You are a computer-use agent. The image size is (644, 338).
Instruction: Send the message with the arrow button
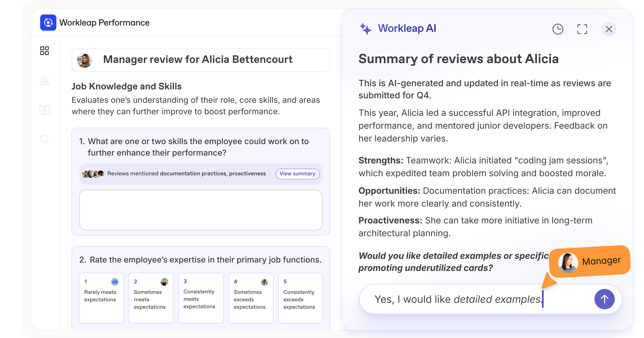pos(604,299)
